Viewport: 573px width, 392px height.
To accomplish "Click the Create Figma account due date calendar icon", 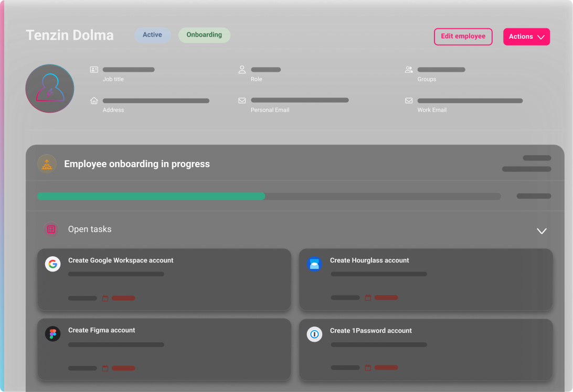I will [x=105, y=368].
